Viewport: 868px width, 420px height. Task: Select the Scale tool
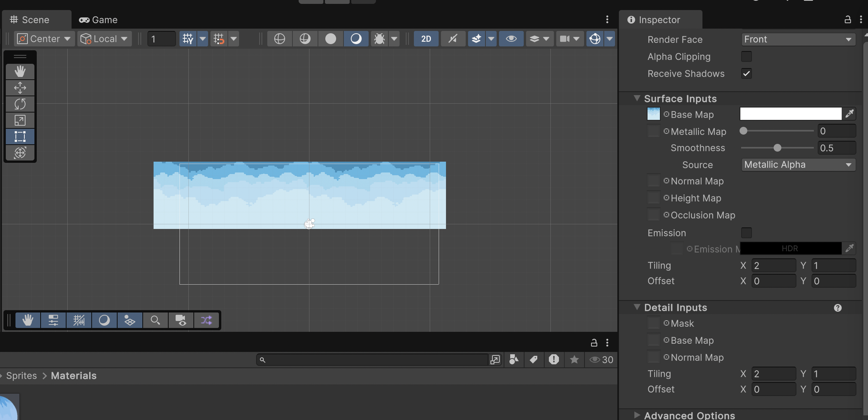(20, 120)
